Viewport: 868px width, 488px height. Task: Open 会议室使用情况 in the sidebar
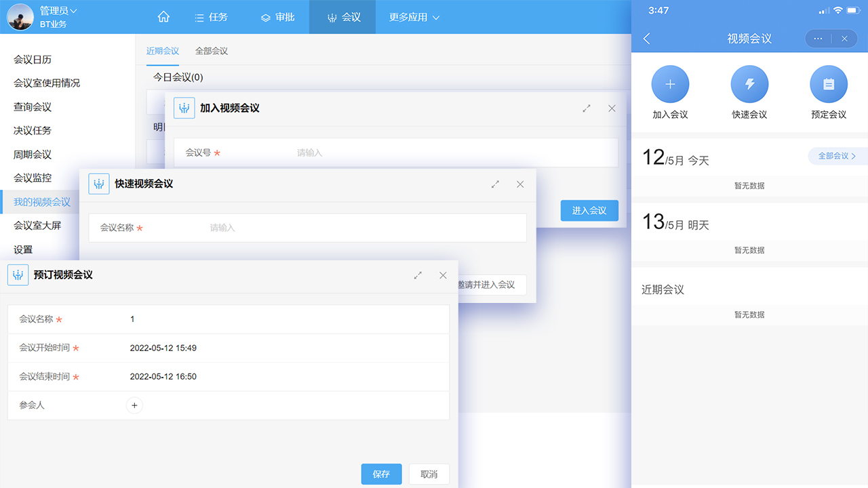click(47, 83)
